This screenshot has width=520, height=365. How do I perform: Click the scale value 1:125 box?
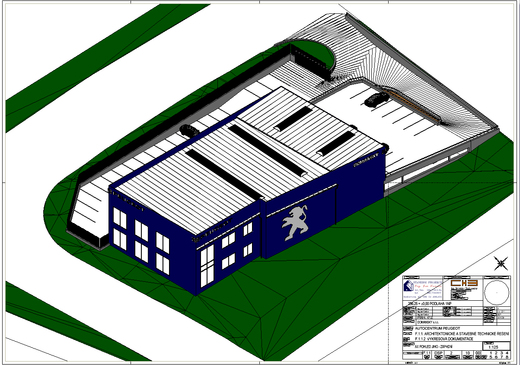tap(496, 346)
